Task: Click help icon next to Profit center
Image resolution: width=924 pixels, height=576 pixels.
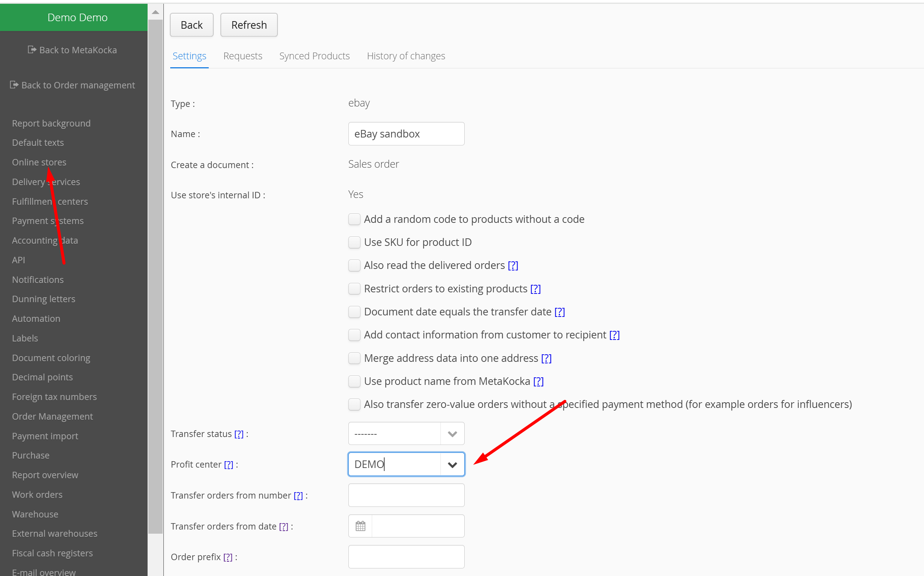Action: point(228,464)
